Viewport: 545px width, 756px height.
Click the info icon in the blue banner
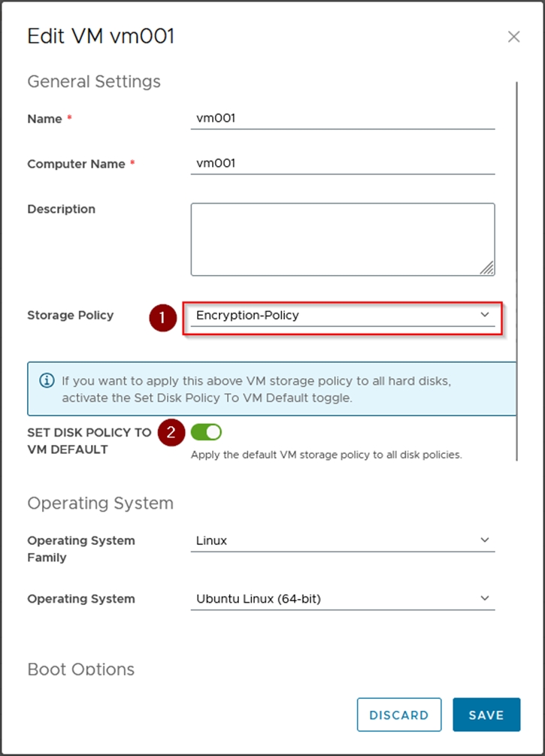(46, 381)
